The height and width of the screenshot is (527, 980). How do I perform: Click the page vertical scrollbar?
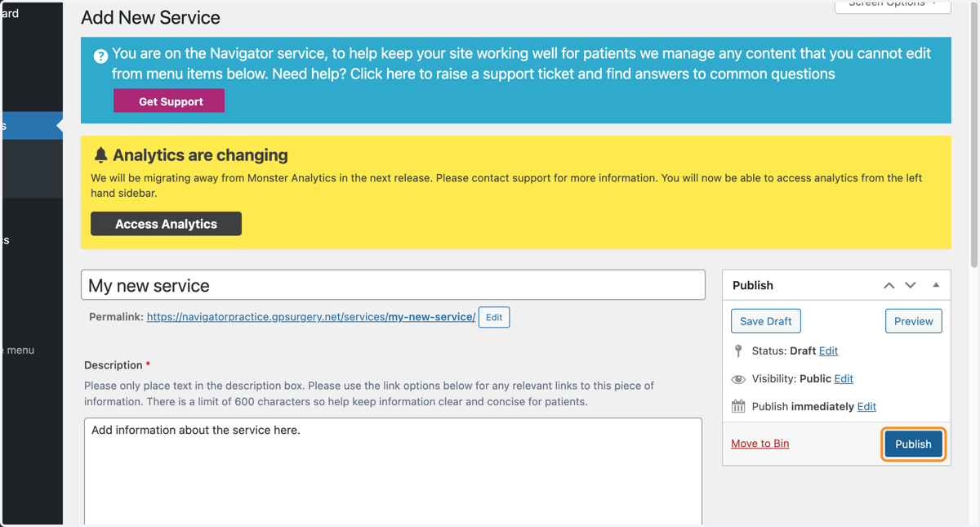pos(973,135)
